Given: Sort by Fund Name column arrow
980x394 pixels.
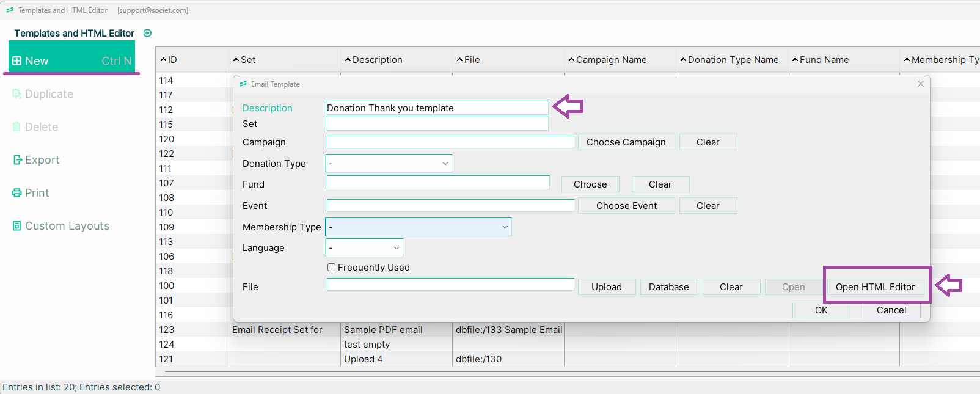Looking at the screenshot, I should [795, 60].
